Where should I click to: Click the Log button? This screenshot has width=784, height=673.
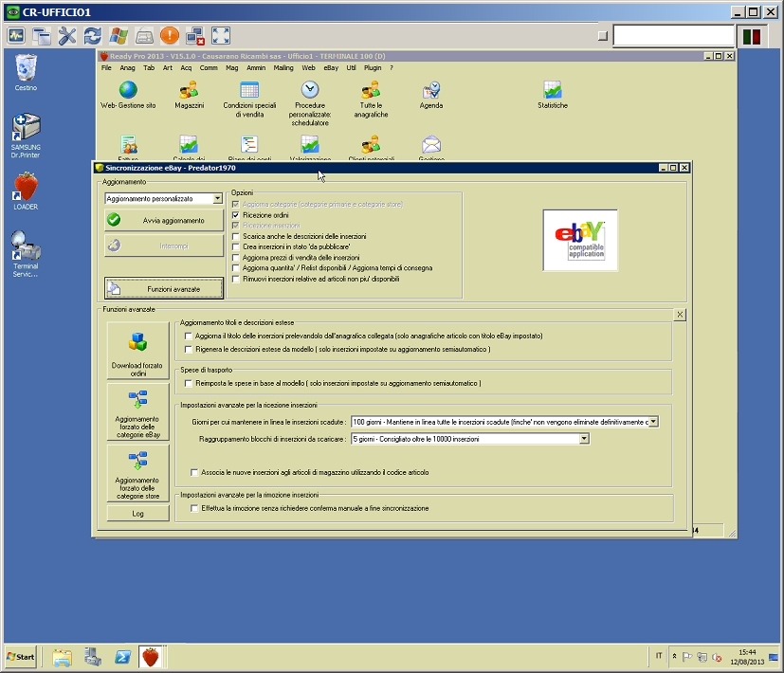click(x=137, y=514)
